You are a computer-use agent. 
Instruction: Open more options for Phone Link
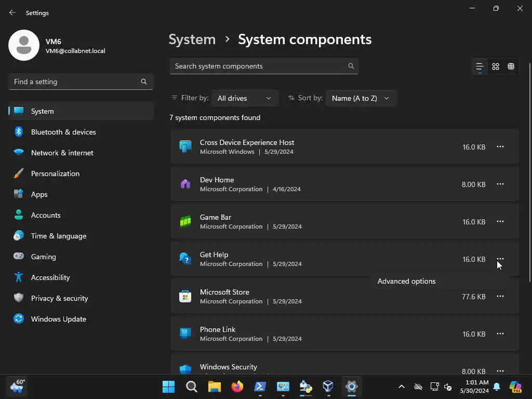coord(500,334)
